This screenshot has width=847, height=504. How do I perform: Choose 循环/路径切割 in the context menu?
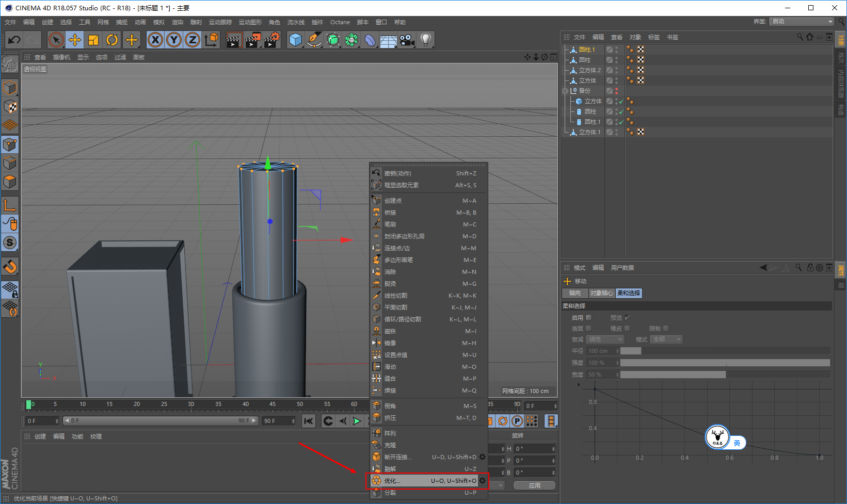[429, 319]
